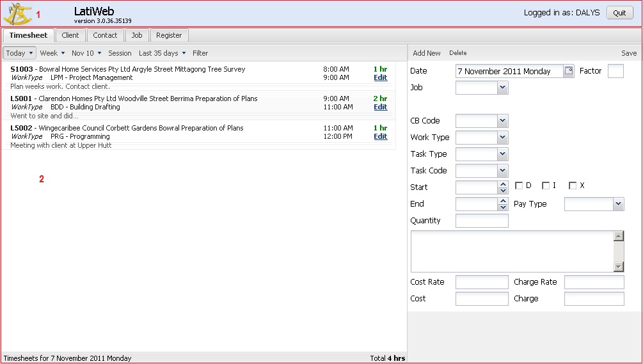Viewport: 643px width, 364px height.
Task: Check the X checkbox
Action: [x=573, y=186]
